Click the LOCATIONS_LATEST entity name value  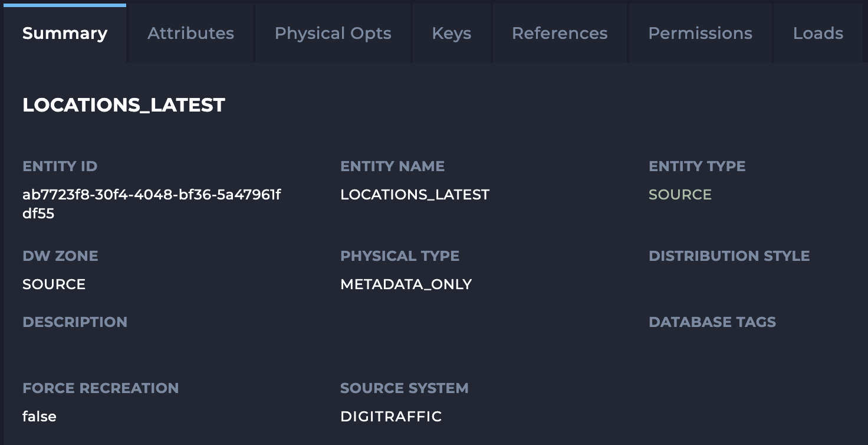[x=415, y=194]
